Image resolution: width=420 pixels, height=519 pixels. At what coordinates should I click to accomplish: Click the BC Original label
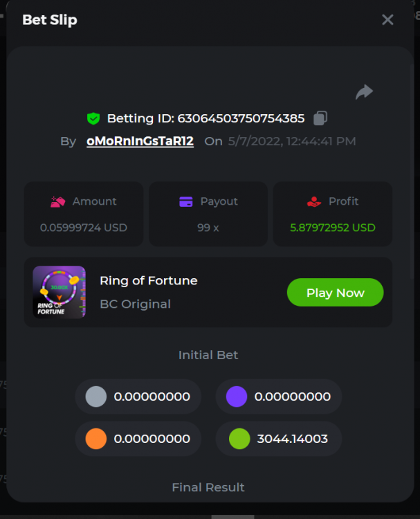(x=135, y=304)
